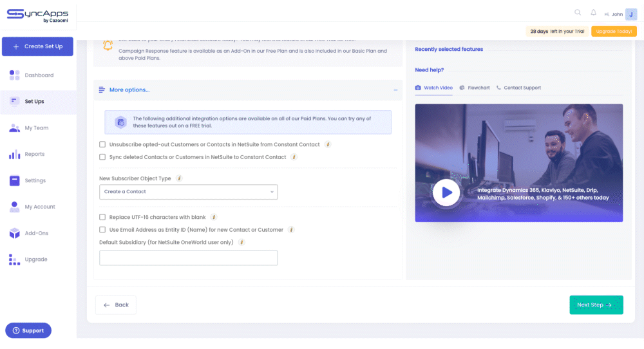Screen dimensions: 644x349
Task: Click info icon beside Default Subsidiary label
Action: point(241,242)
